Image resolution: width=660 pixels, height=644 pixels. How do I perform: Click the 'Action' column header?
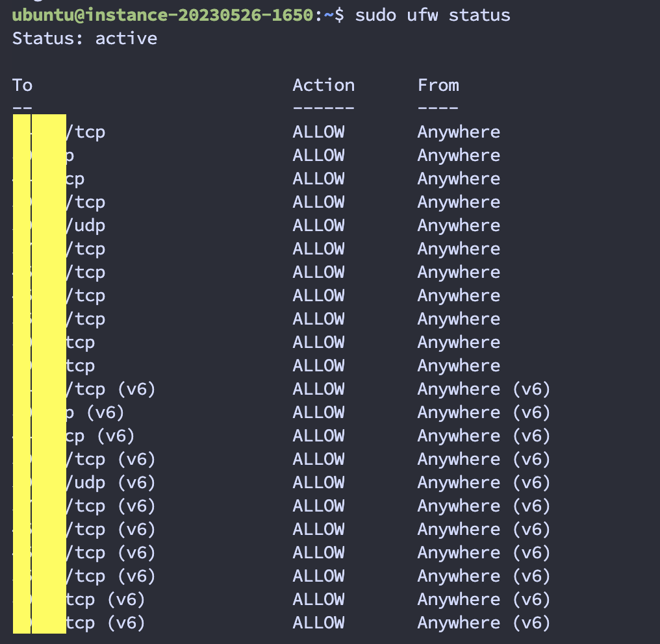[x=324, y=85]
